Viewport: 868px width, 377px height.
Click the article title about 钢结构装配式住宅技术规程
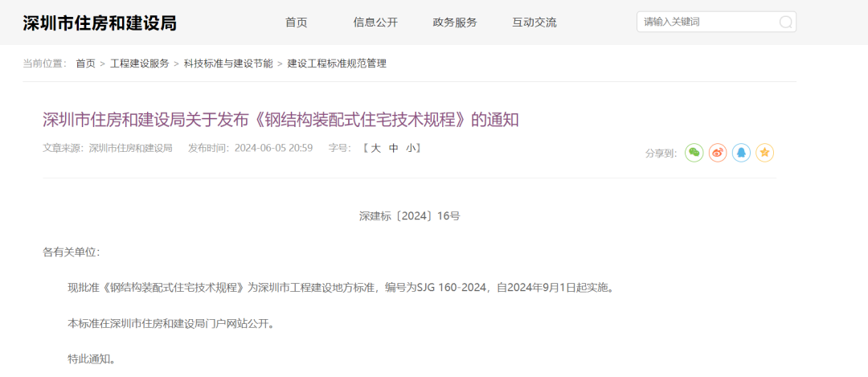pyautogui.click(x=280, y=120)
